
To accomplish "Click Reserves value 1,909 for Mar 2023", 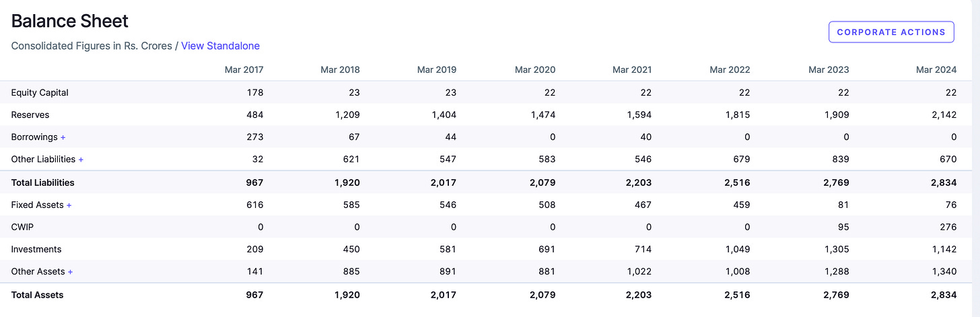I will pos(837,115).
